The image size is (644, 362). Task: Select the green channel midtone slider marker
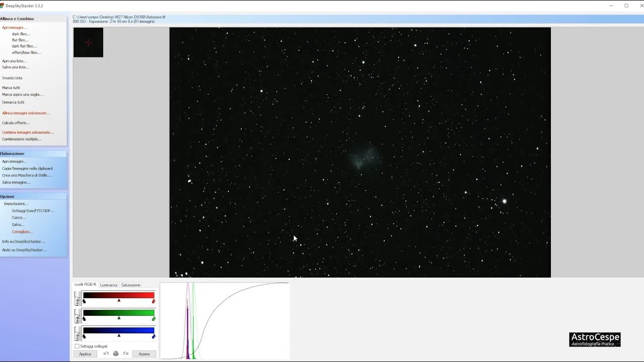[x=119, y=318]
